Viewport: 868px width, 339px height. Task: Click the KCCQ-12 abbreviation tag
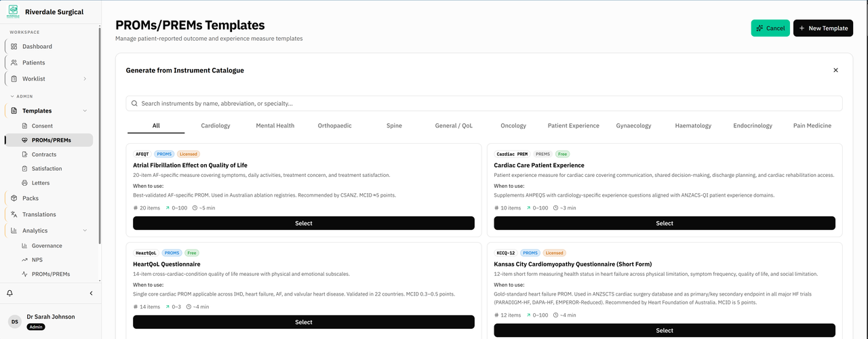coord(506,253)
